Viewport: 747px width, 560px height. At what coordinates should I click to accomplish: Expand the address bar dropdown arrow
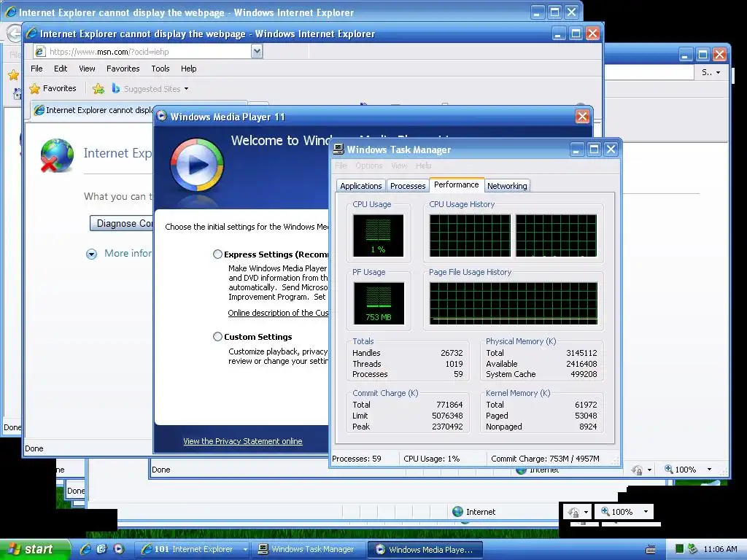[x=257, y=51]
